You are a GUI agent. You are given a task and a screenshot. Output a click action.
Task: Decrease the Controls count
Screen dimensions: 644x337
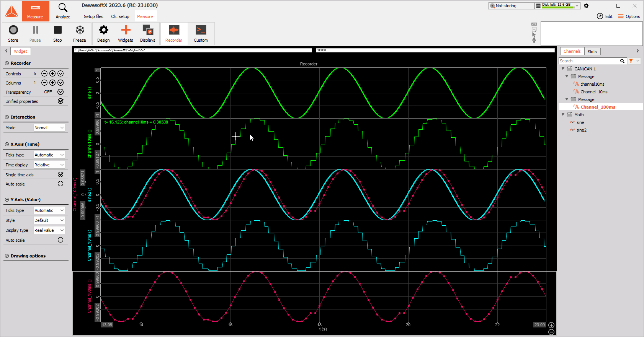44,73
